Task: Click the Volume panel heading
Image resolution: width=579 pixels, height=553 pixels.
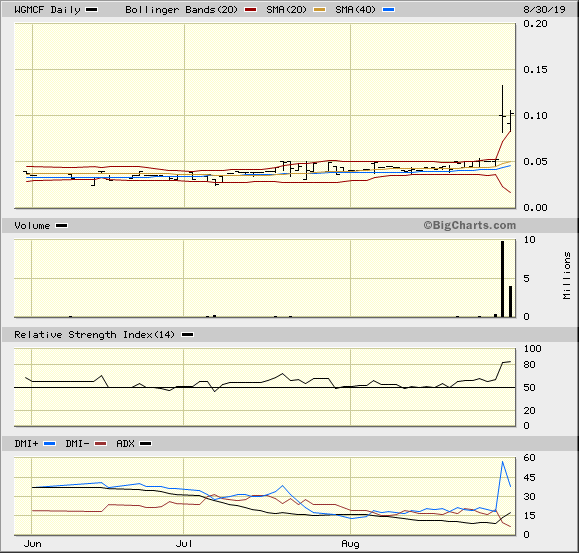Action: [32, 226]
